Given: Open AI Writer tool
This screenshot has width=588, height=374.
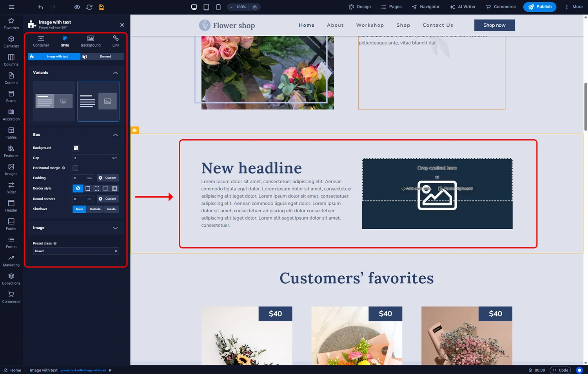Looking at the screenshot, I should pyautogui.click(x=463, y=7).
